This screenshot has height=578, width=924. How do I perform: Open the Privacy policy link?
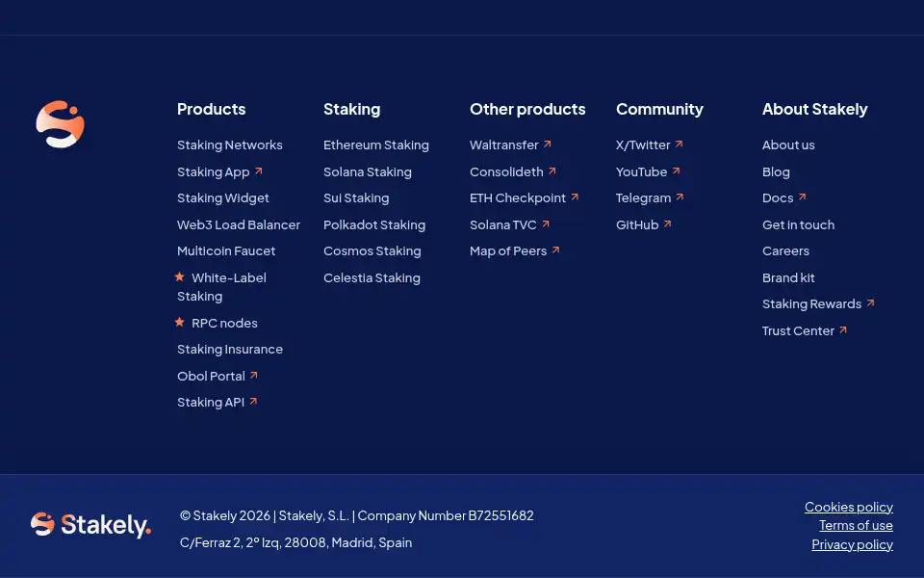[852, 544]
